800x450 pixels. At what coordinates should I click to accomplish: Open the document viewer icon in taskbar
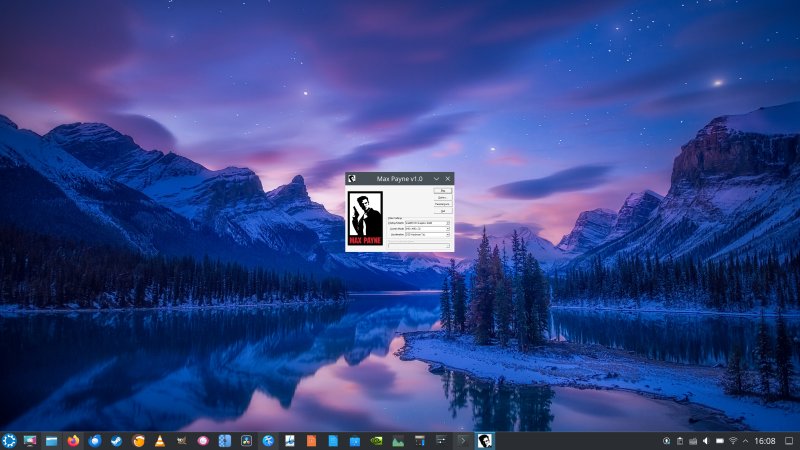coord(290,441)
